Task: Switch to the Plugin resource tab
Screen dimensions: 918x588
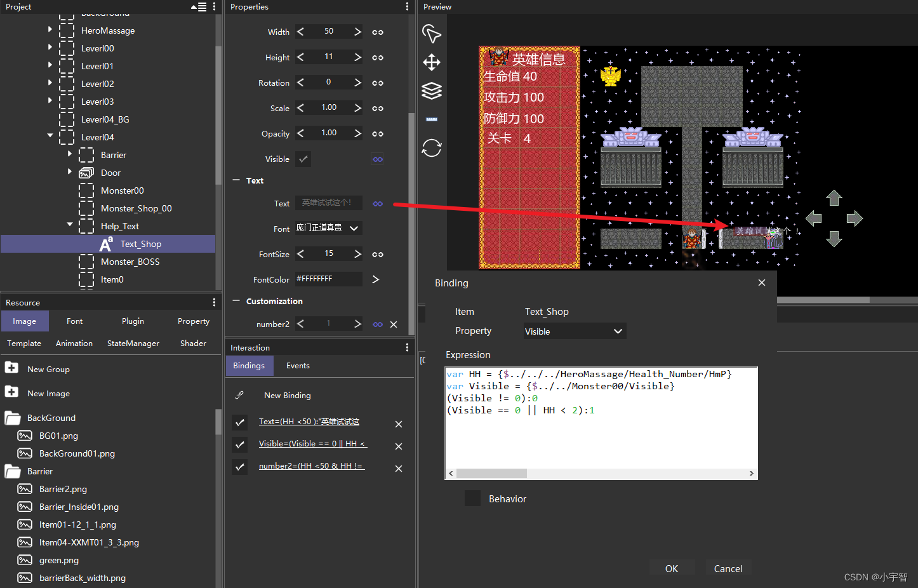Action: [x=133, y=321]
